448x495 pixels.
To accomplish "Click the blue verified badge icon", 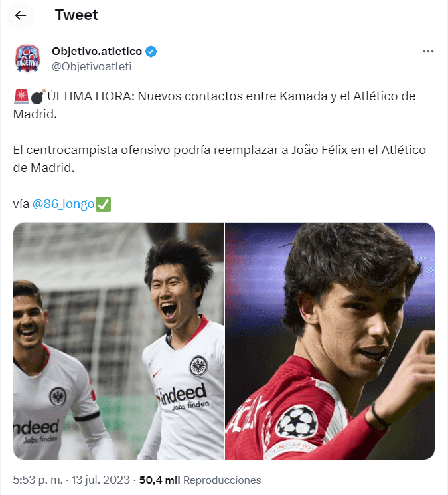I will (151, 51).
